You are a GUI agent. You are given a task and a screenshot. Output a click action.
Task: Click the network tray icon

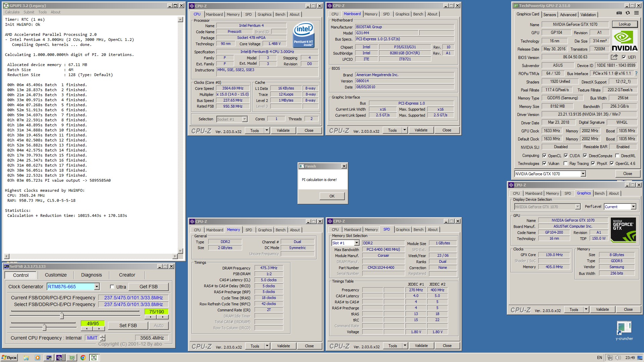pos(610,358)
